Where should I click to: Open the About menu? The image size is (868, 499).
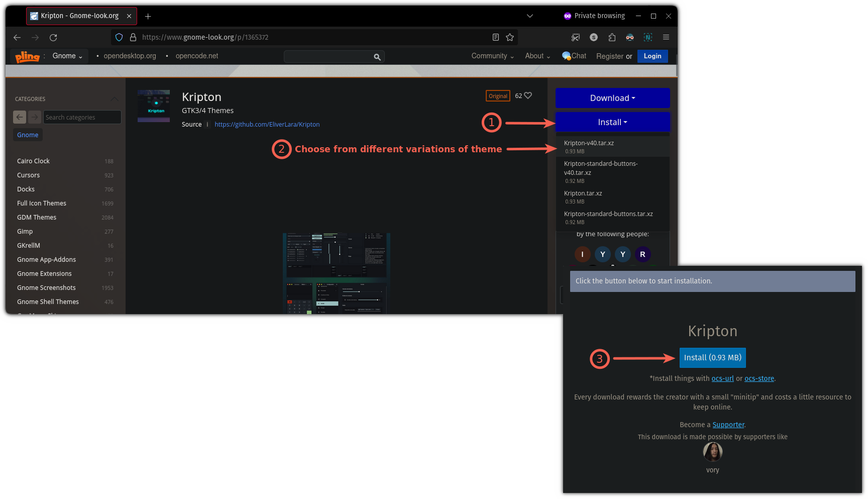[x=536, y=56]
